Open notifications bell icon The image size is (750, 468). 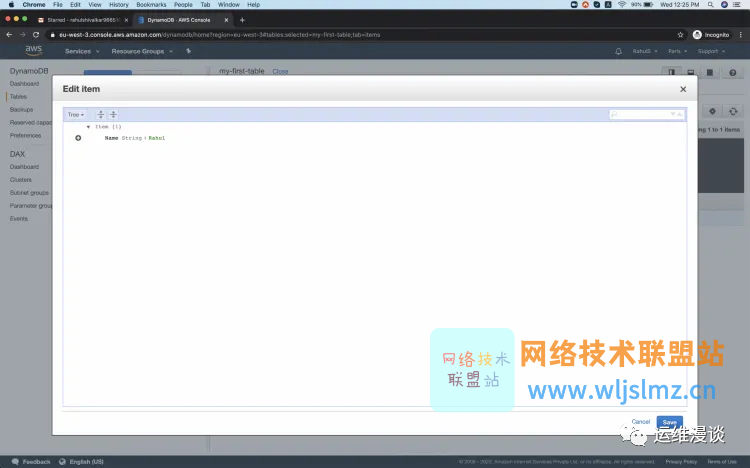click(618, 51)
